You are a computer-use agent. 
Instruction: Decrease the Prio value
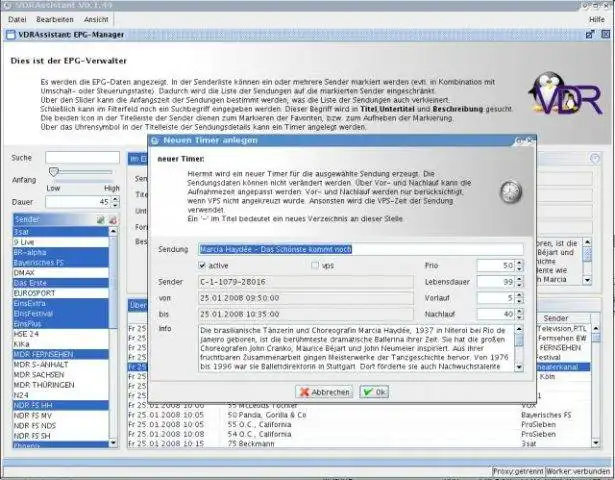(520, 269)
